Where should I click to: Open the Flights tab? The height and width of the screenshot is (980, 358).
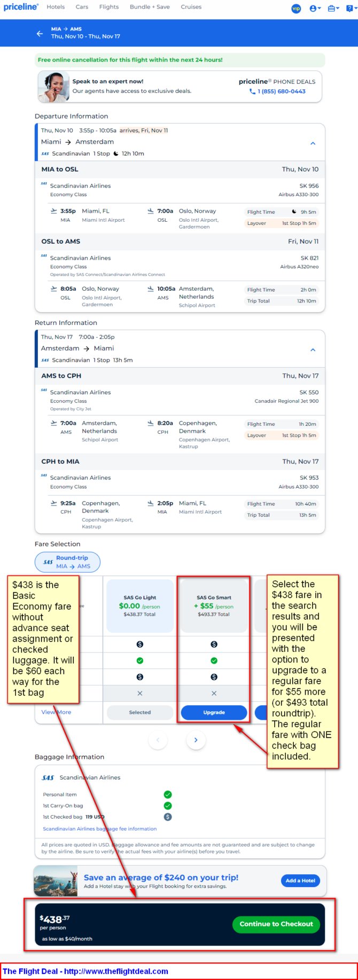pos(109,7)
